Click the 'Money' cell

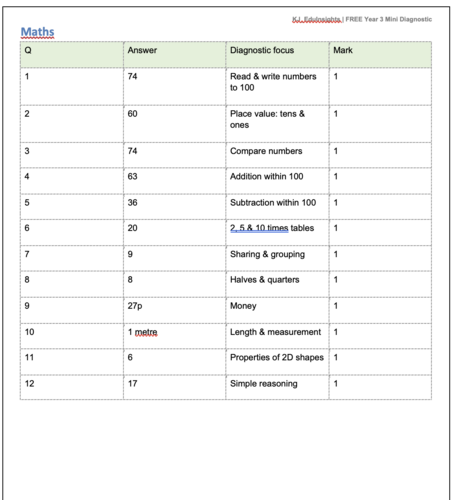click(x=277, y=310)
